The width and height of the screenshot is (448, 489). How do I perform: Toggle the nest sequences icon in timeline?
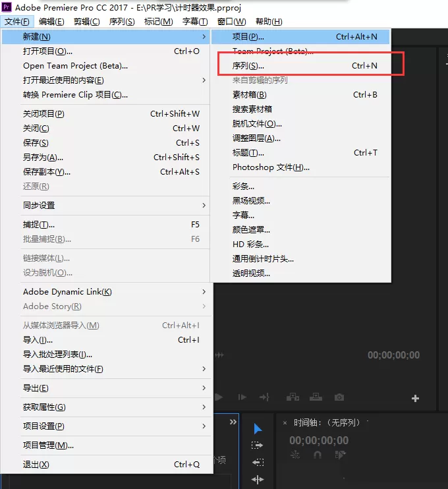[295, 455]
